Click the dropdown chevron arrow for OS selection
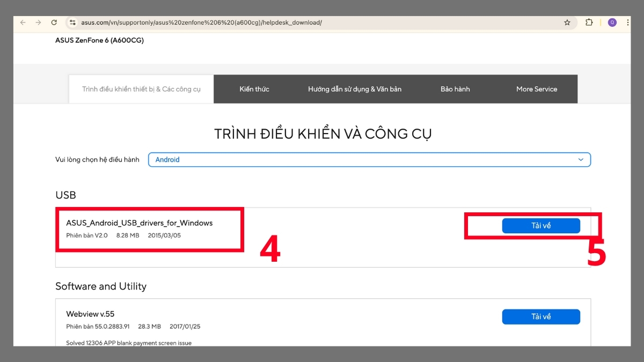 click(581, 160)
